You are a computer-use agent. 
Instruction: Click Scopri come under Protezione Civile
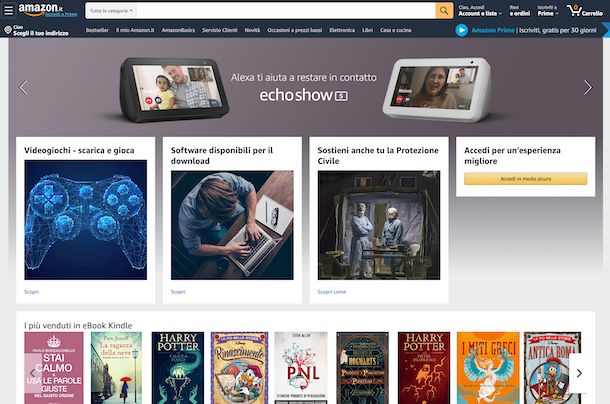pos(331,292)
